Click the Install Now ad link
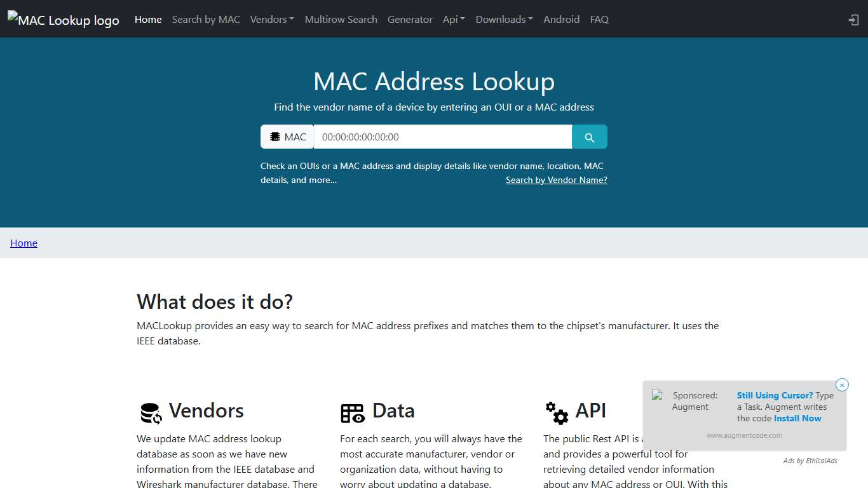The height and width of the screenshot is (488, 868). (x=797, y=418)
